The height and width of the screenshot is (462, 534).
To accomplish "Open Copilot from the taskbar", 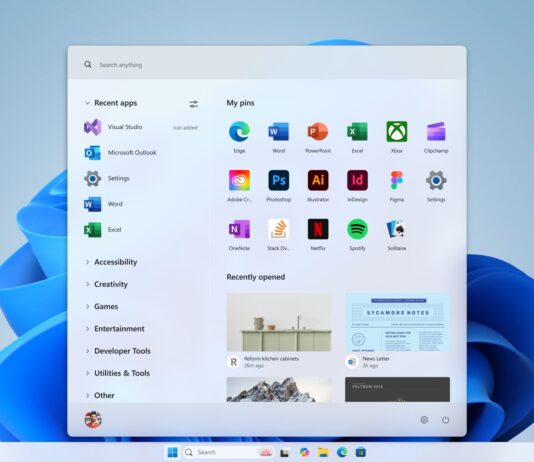I will pyautogui.click(x=304, y=452).
